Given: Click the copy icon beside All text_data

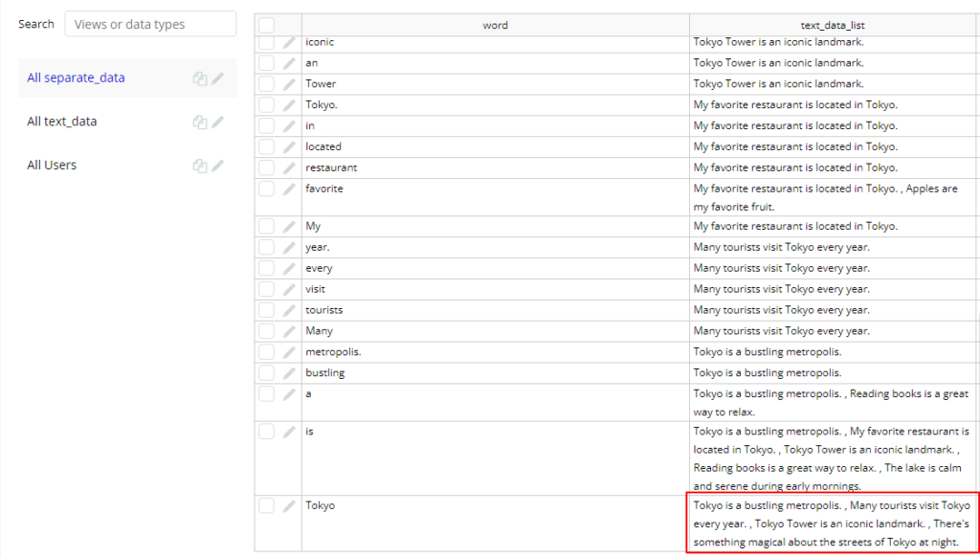Looking at the screenshot, I should pos(200,123).
